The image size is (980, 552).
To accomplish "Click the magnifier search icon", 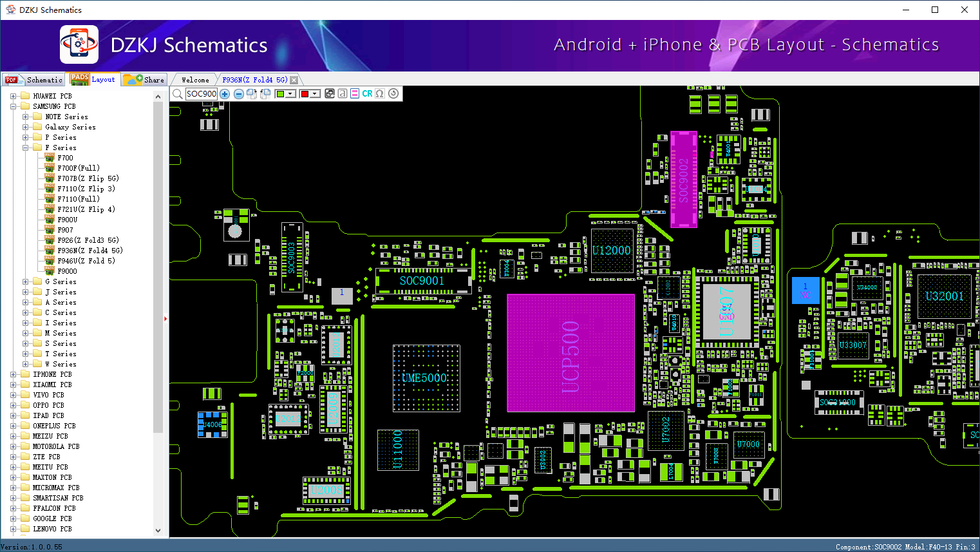I will point(178,94).
